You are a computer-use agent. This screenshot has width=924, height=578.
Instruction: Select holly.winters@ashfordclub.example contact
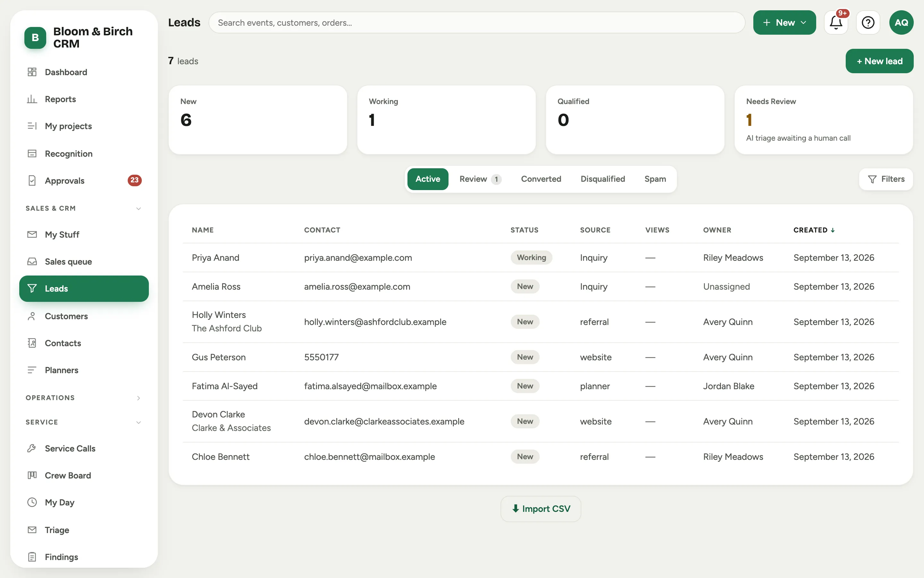375,322
